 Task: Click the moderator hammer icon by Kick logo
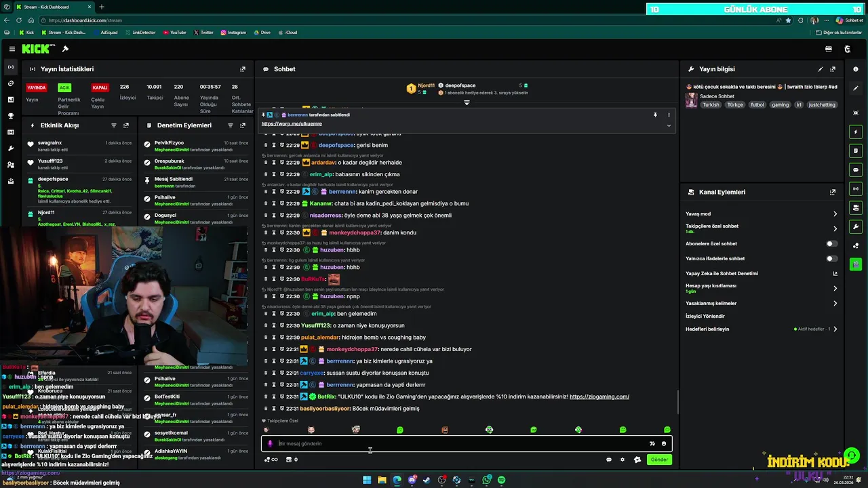pyautogui.click(x=65, y=49)
